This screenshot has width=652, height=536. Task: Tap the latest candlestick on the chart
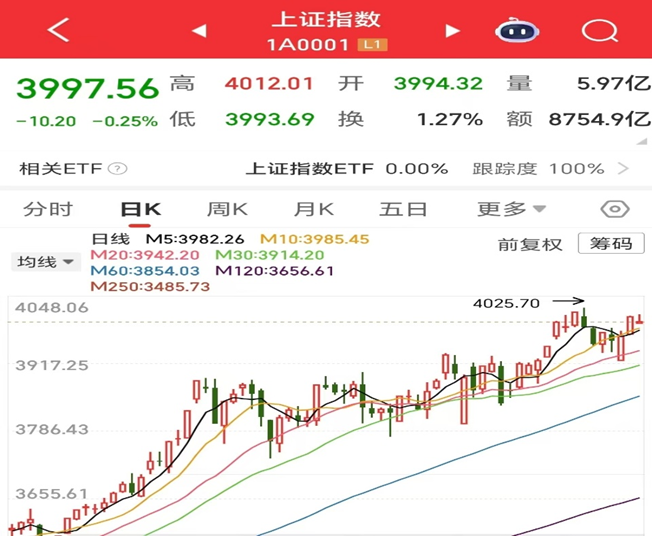(640, 320)
